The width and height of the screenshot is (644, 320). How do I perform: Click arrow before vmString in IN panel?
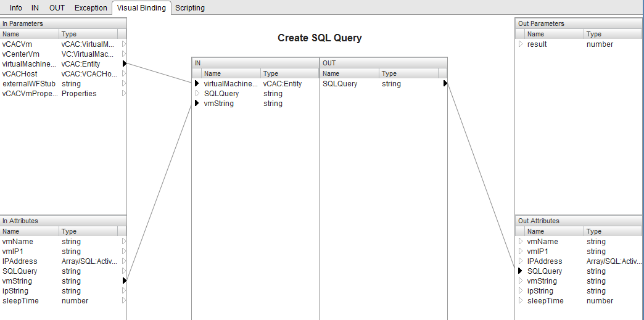197,104
